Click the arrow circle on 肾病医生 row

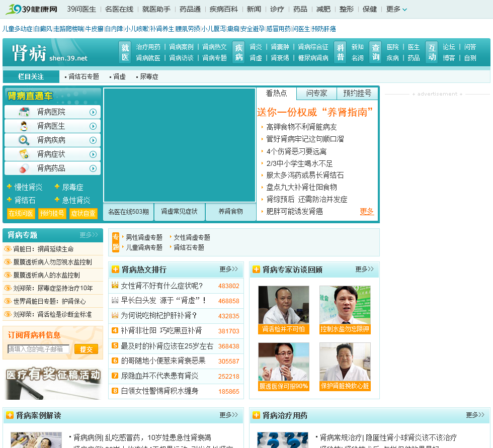click(93, 126)
